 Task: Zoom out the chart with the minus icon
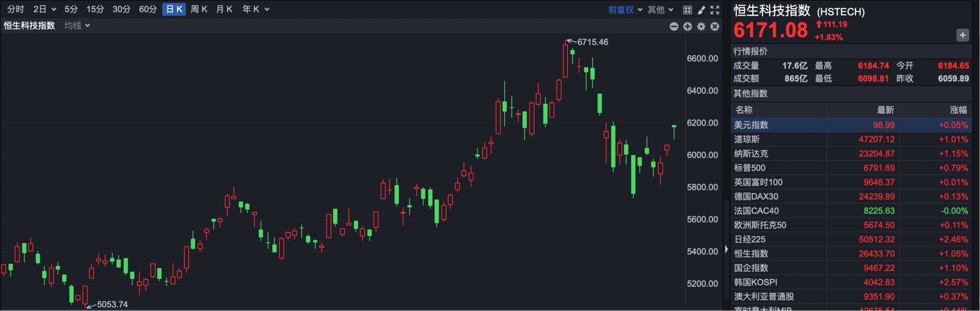pos(674,27)
